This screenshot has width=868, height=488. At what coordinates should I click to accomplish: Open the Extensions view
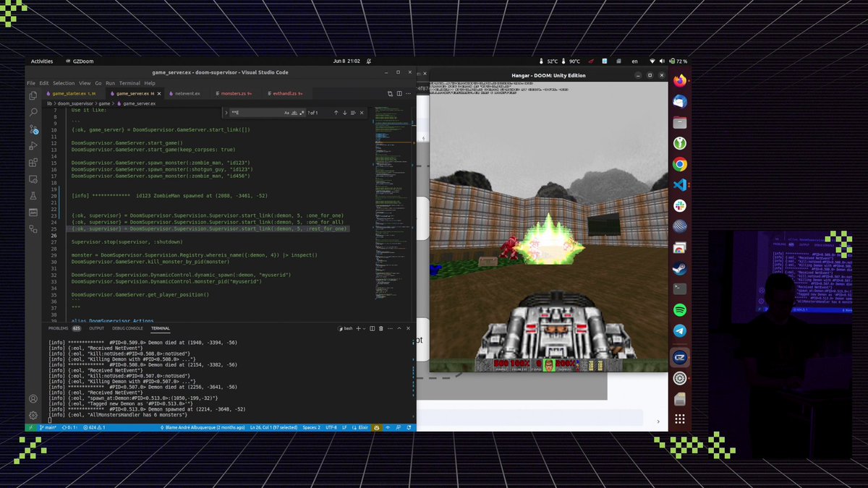click(x=33, y=163)
